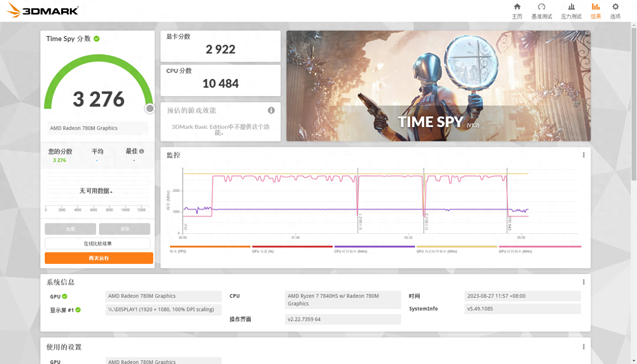Toggle the GPU 时钟频率 pink legend

[x=540, y=249]
